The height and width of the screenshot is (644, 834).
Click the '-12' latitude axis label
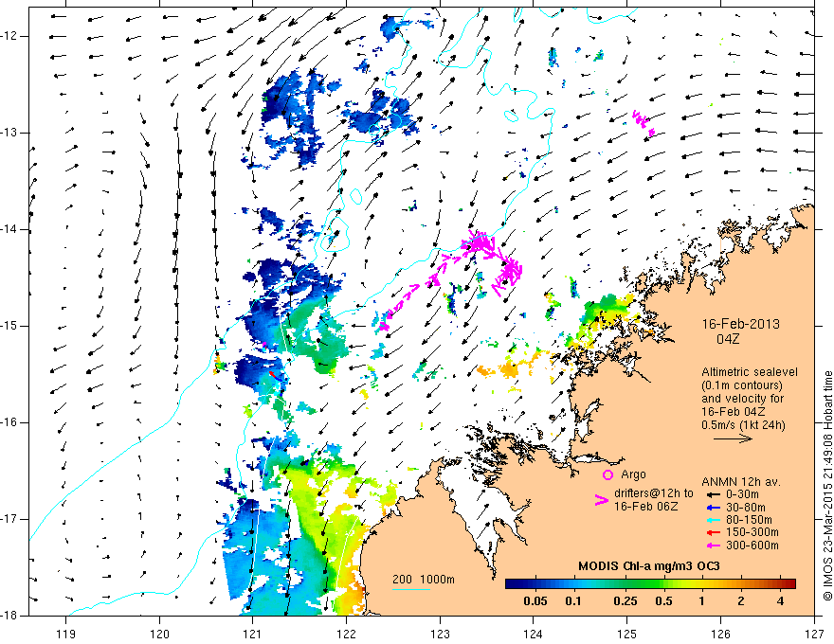click(x=9, y=36)
